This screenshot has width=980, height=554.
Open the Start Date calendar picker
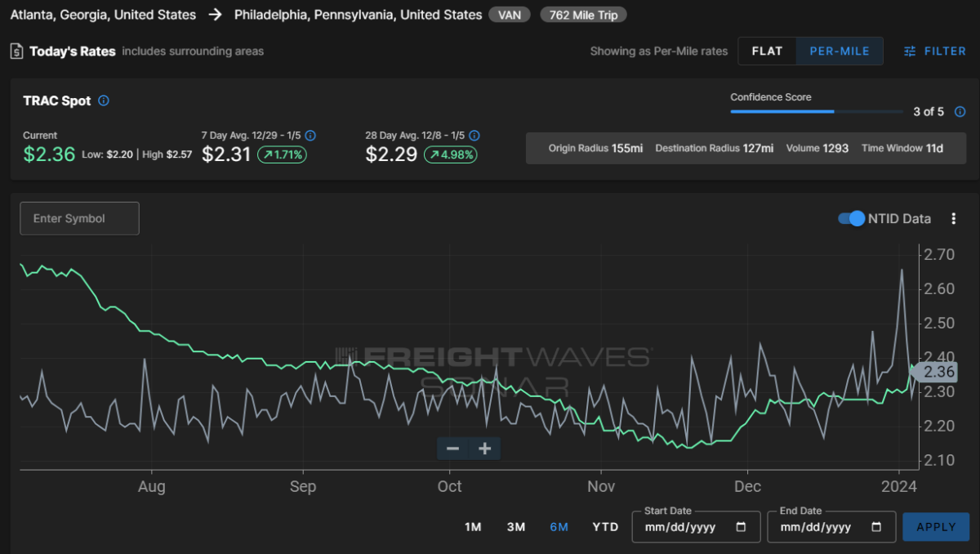tap(741, 527)
